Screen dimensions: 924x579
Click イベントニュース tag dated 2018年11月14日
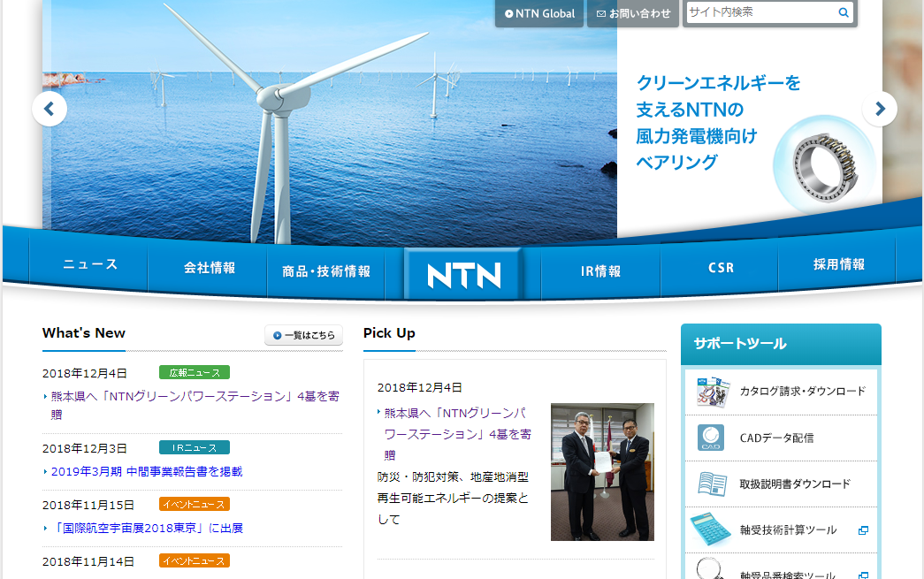click(195, 560)
